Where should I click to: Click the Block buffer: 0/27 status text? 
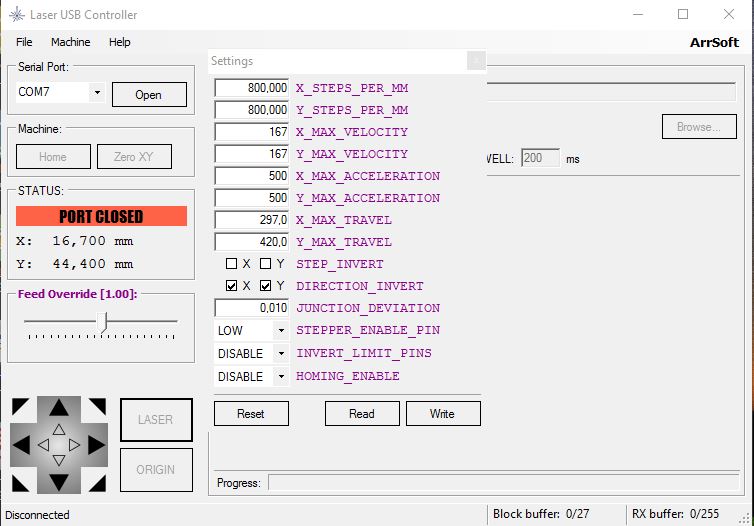coord(541,514)
